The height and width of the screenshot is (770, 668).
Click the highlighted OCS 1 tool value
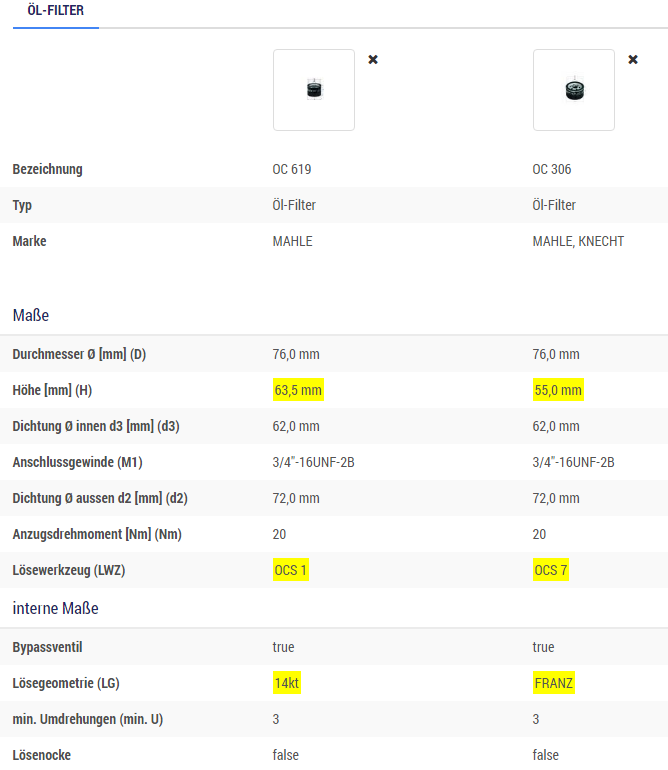click(291, 570)
